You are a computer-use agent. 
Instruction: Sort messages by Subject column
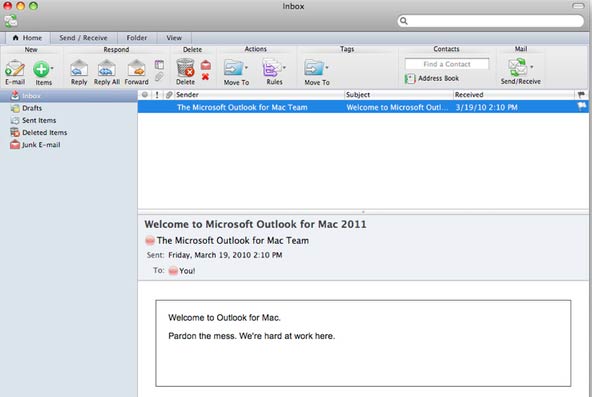[399, 95]
